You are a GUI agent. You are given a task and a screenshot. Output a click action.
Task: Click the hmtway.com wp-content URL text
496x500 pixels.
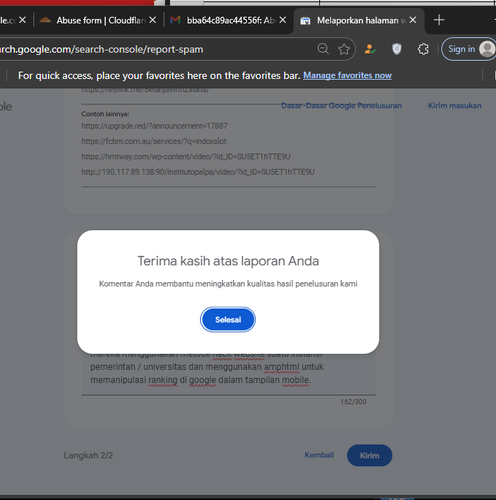click(186, 157)
